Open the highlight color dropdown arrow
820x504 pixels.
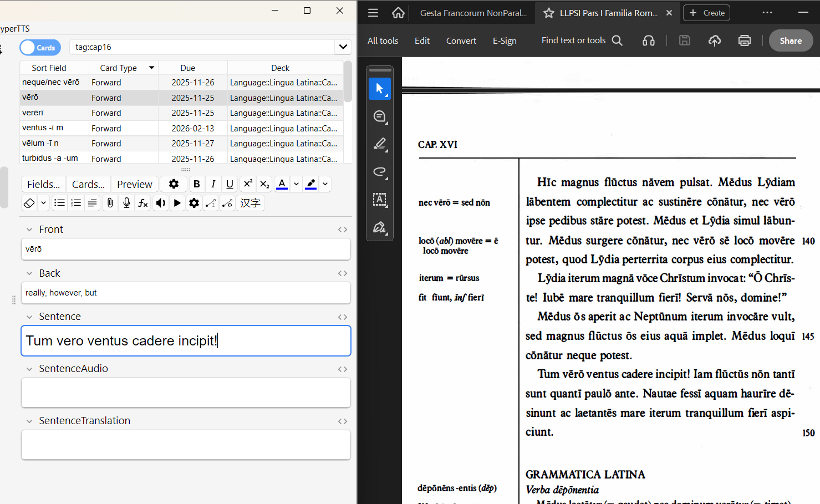(x=325, y=184)
